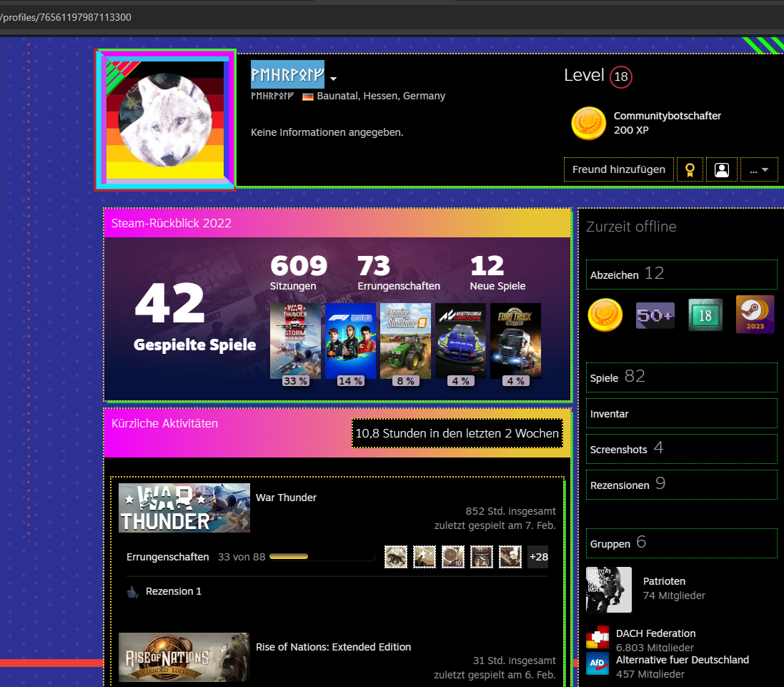Click the award ribbon icon button
Image resolution: width=784 pixels, height=687 pixels.
pyautogui.click(x=690, y=169)
